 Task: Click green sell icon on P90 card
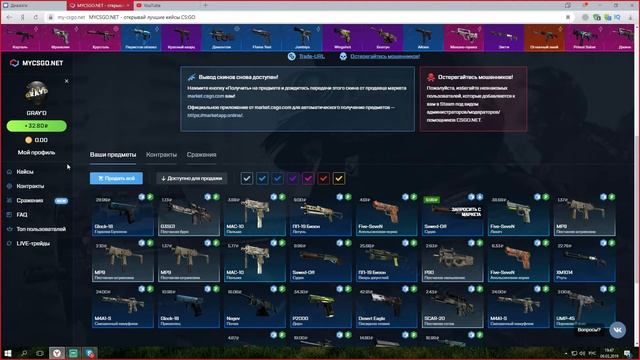(480, 243)
